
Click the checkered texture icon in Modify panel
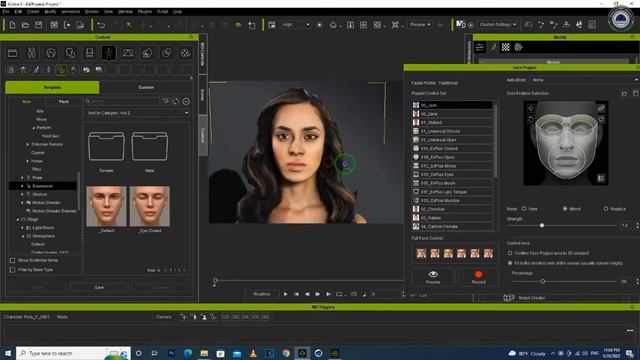[505, 47]
